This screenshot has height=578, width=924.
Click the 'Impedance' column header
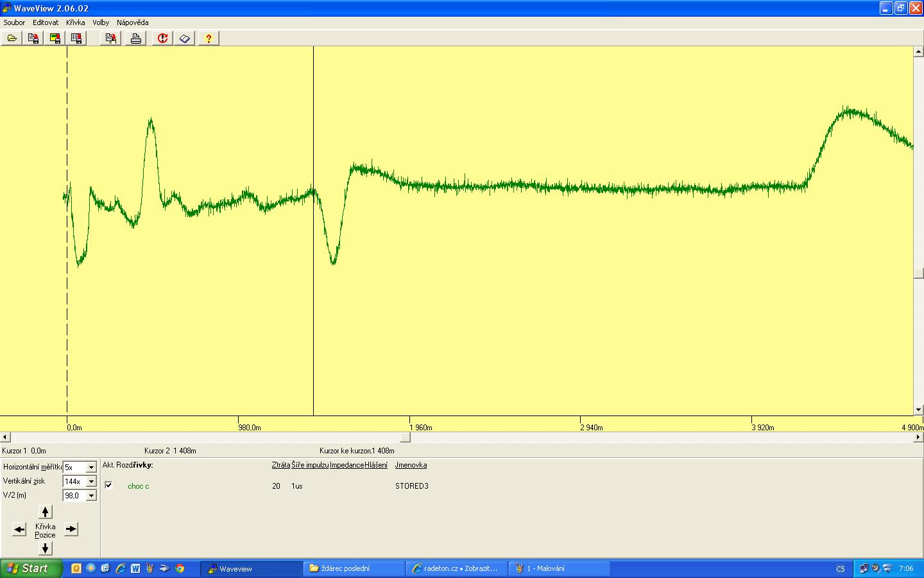[346, 465]
